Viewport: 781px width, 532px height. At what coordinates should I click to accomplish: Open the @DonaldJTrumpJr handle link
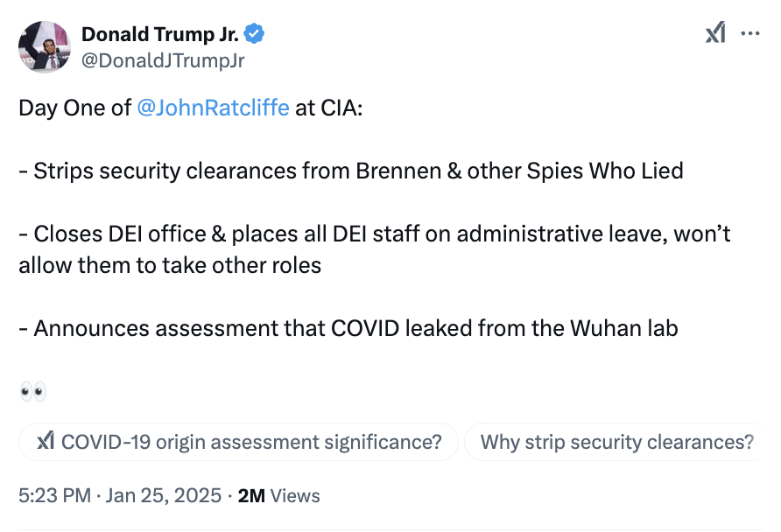pos(163,60)
